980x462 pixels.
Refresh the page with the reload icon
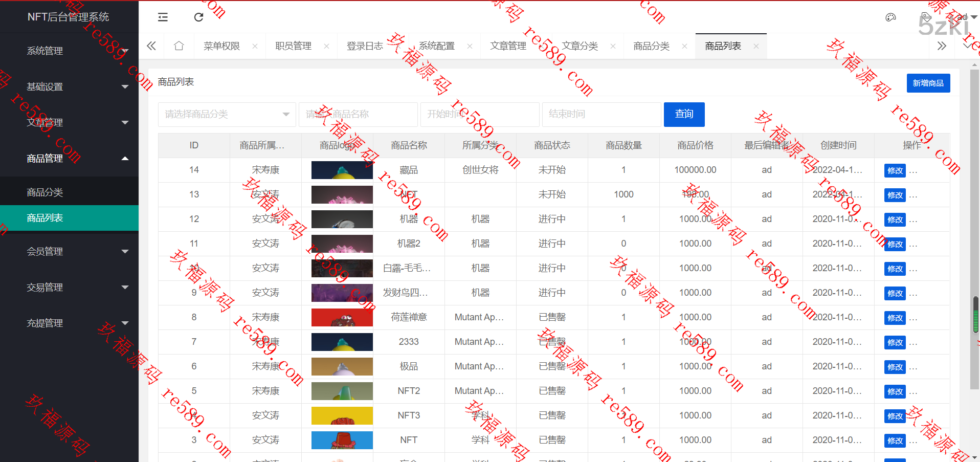pyautogui.click(x=198, y=17)
